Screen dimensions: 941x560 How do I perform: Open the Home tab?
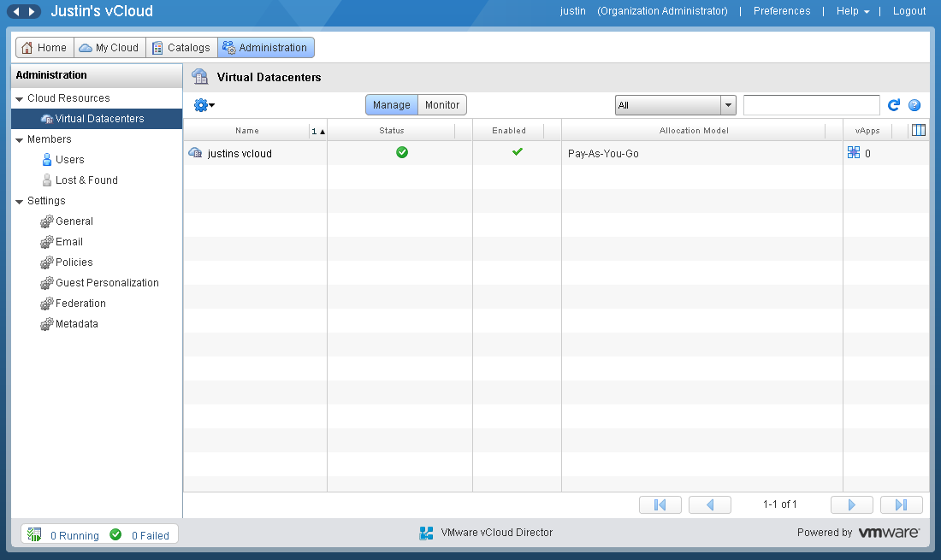pos(44,47)
